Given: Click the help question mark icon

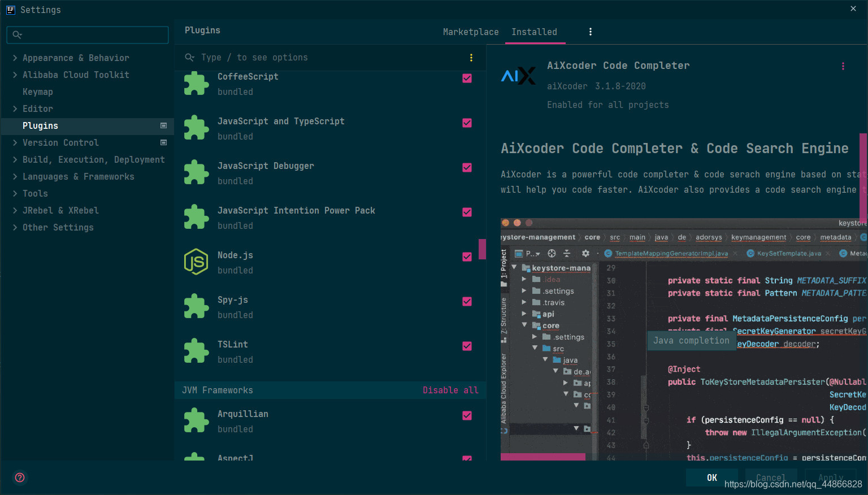Looking at the screenshot, I should pyautogui.click(x=20, y=477).
